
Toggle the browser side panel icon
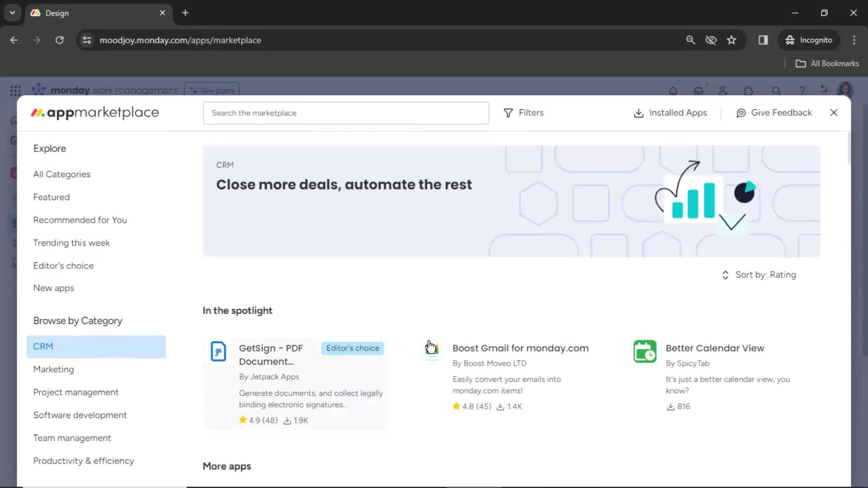pyautogui.click(x=763, y=40)
